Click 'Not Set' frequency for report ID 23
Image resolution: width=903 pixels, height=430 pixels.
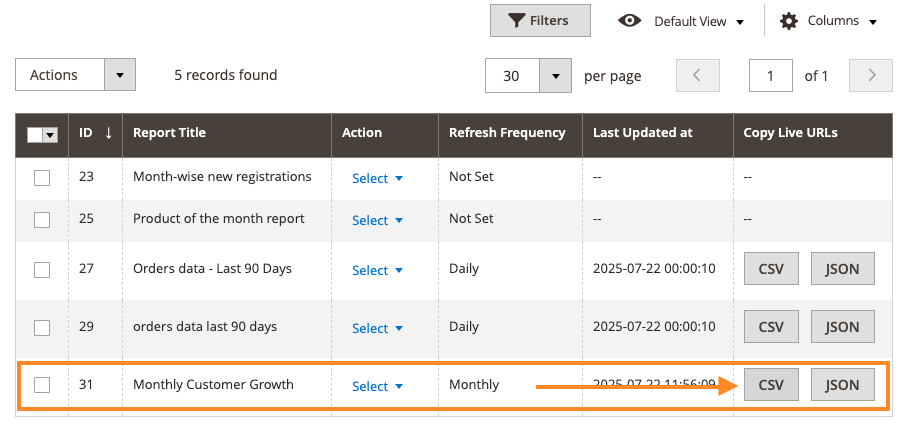click(471, 177)
